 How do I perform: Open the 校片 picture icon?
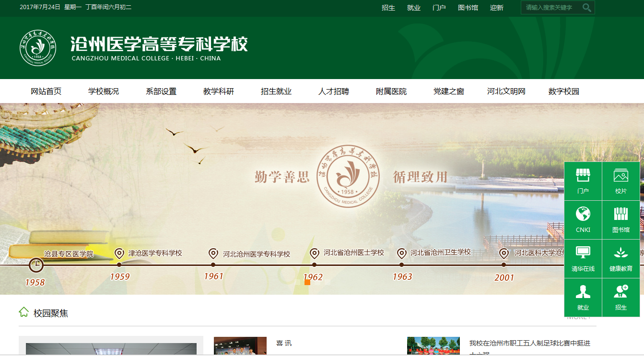coord(621,176)
